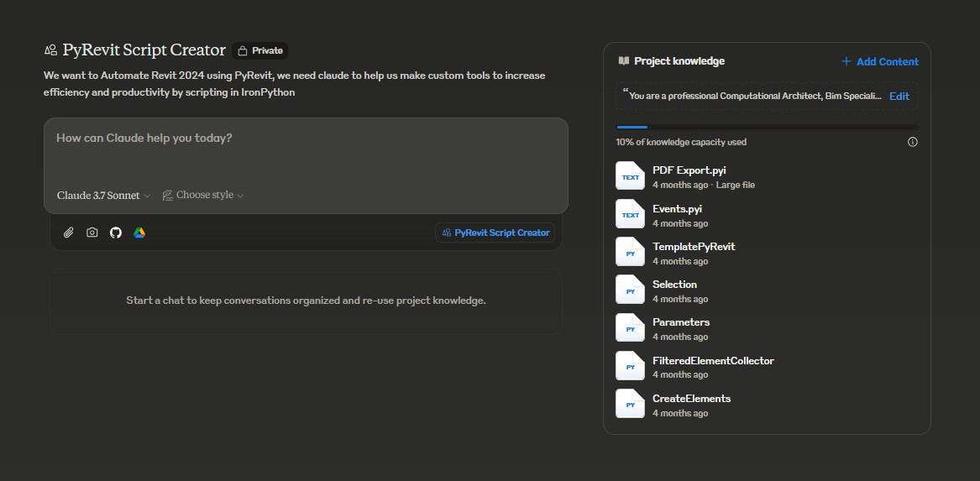This screenshot has height=481, width=980.
Task: Click the knowledge capacity info icon
Action: [913, 142]
